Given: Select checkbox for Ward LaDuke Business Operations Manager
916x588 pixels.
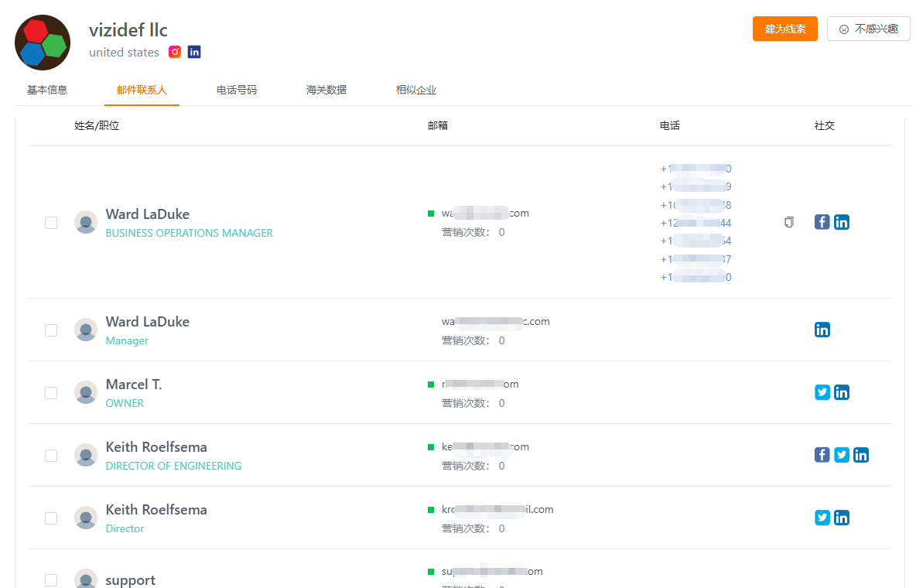Looking at the screenshot, I should coord(51,223).
